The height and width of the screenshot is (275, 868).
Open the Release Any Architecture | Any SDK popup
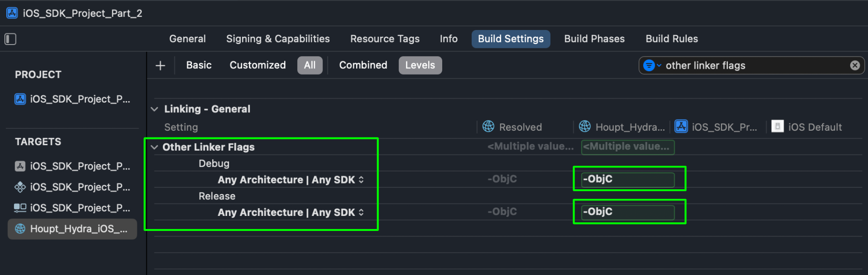tap(290, 213)
